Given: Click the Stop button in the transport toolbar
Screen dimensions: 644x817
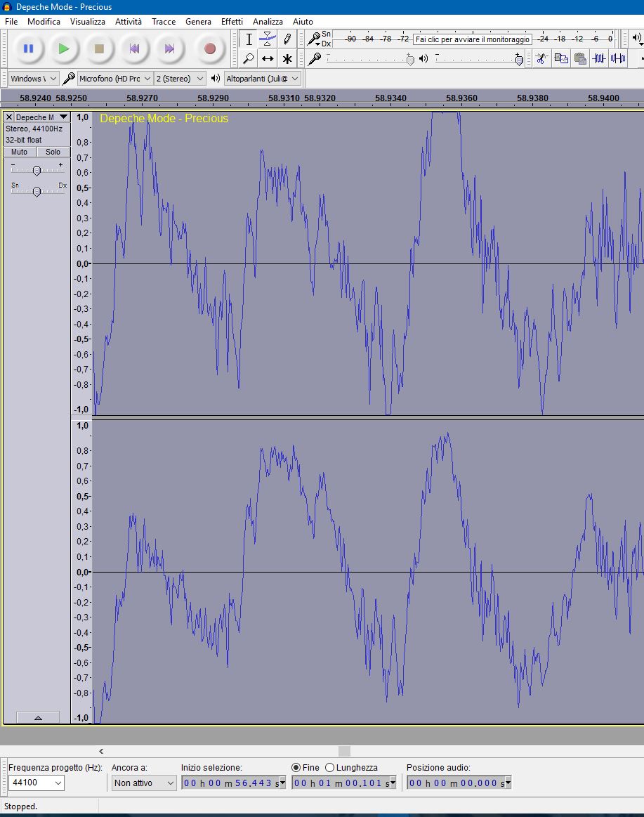Looking at the screenshot, I should [99, 48].
